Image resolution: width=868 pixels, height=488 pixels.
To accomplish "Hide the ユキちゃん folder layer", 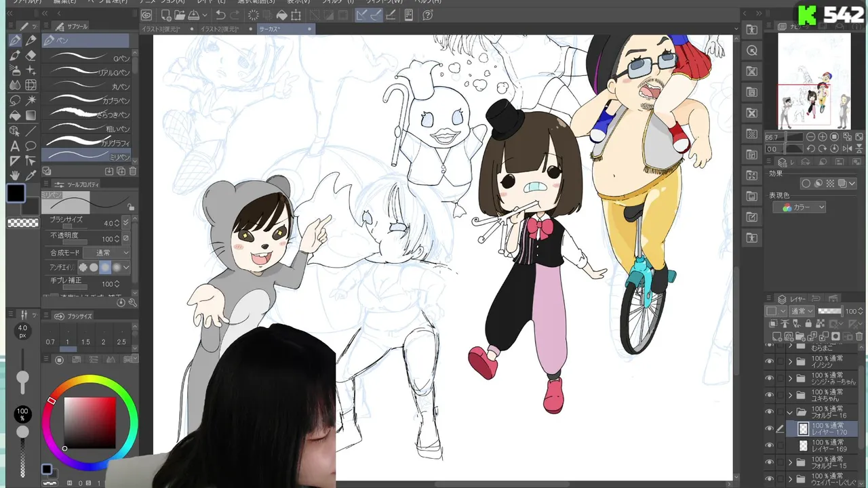I will tap(769, 395).
